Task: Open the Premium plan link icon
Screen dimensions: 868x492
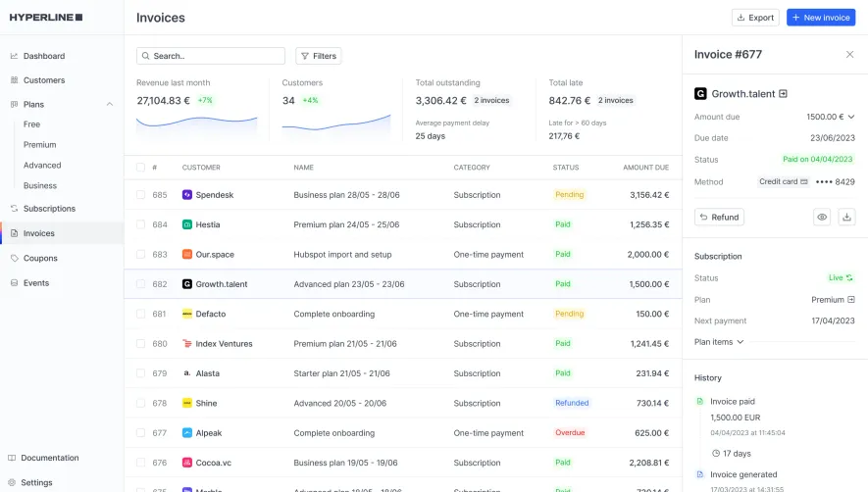Action: pyautogui.click(x=851, y=299)
